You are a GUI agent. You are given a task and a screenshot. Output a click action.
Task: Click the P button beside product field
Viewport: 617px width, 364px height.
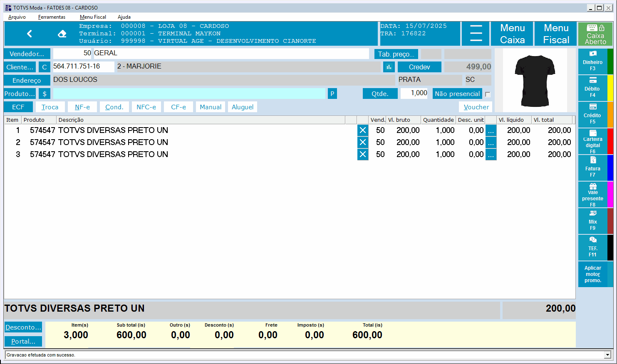332,93
